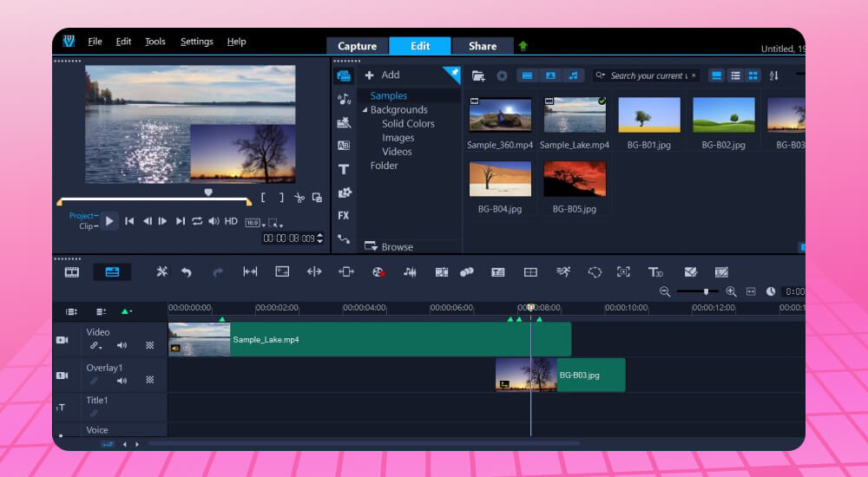Toggle ripple editing on Video track

pyautogui.click(x=95, y=345)
